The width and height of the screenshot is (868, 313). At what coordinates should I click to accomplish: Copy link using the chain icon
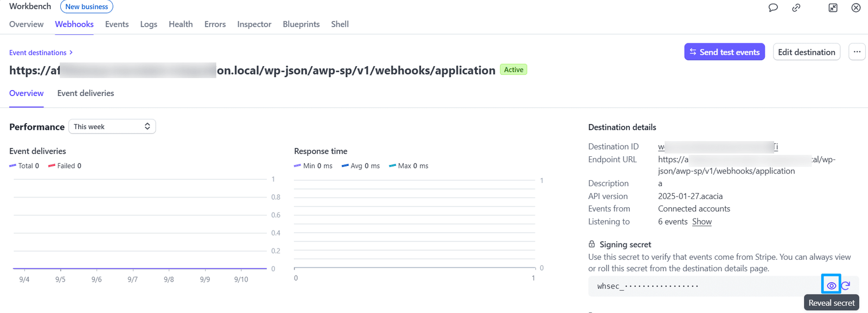796,8
